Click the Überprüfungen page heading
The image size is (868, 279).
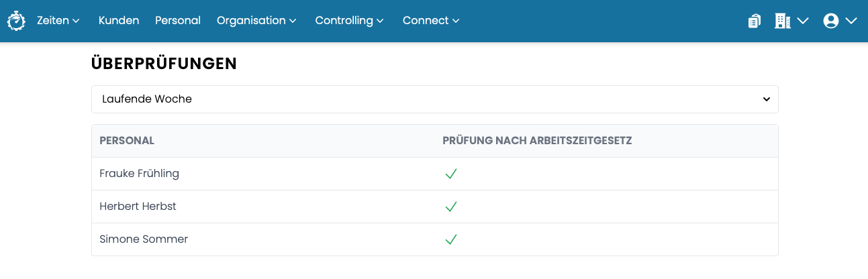click(x=164, y=64)
